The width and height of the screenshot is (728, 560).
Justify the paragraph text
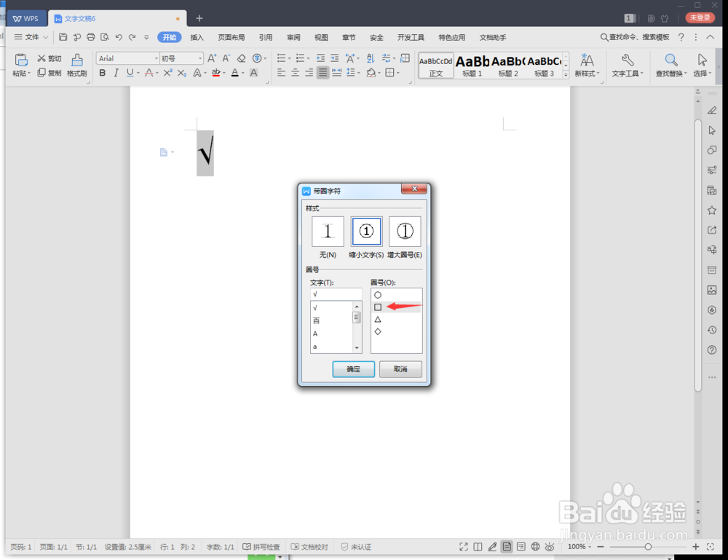click(x=323, y=73)
